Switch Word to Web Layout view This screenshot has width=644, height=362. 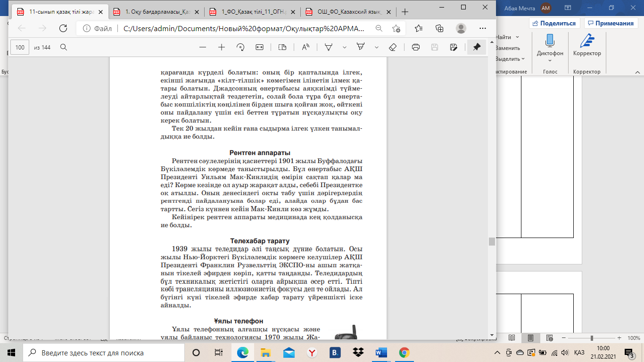pos(550,338)
